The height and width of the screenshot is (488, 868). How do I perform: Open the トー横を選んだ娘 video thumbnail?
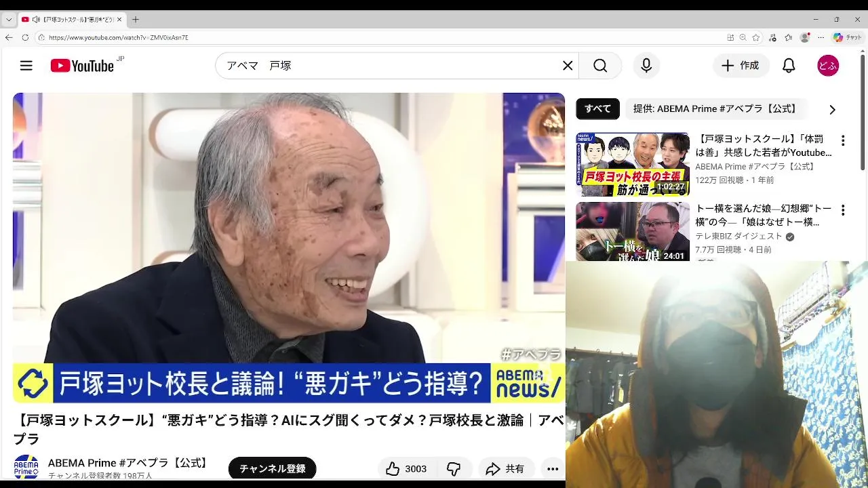633,231
